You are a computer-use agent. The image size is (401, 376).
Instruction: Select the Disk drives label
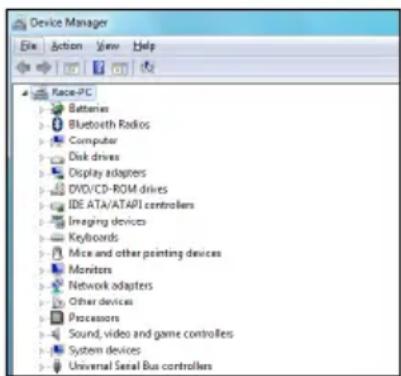pos(94,157)
